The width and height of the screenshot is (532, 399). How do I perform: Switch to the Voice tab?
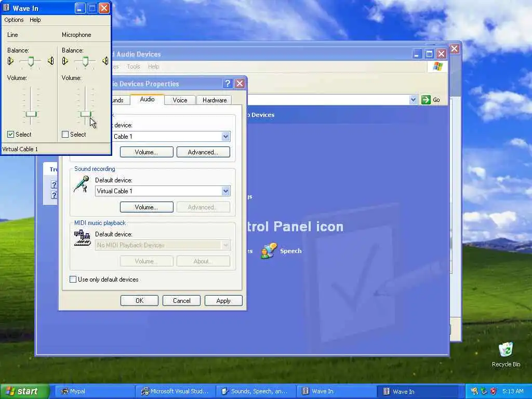click(180, 100)
